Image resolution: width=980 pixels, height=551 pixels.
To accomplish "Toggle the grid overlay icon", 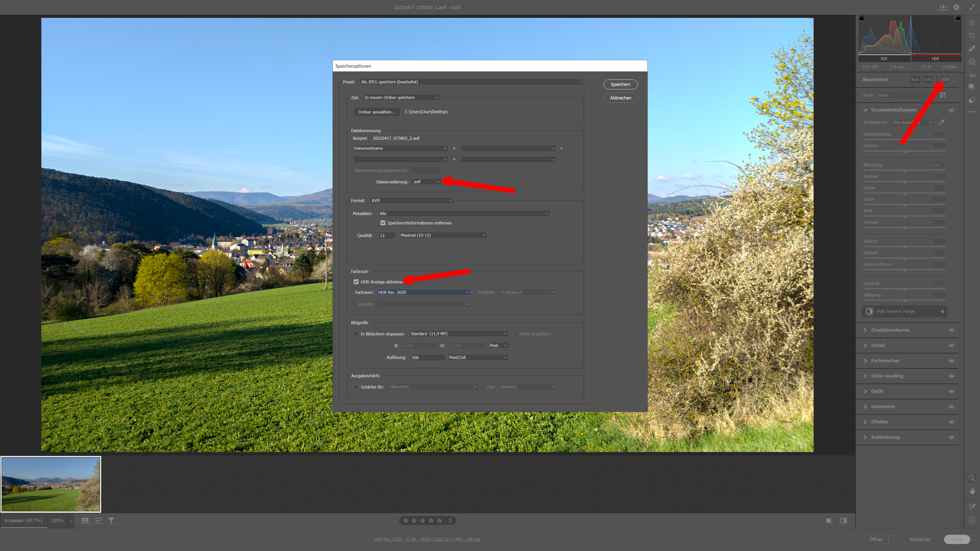I will point(972,520).
